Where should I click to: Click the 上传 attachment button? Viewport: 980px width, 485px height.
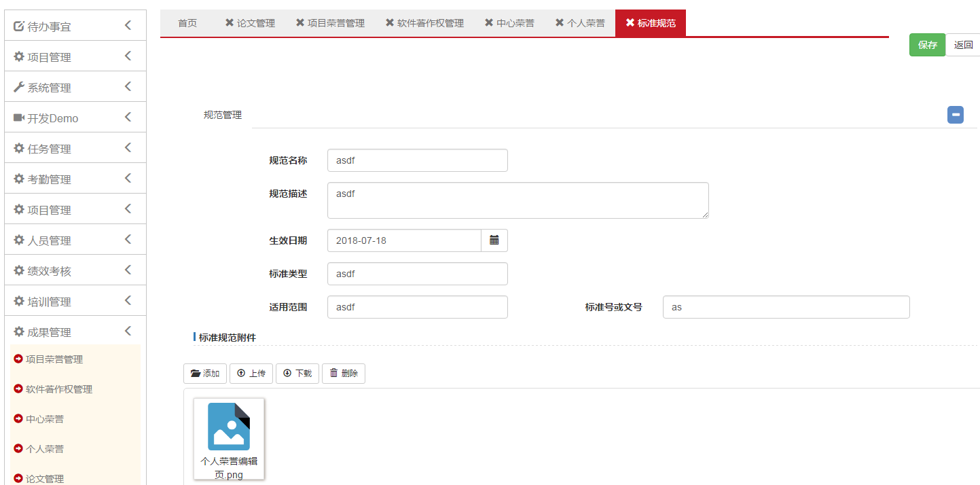pos(251,373)
